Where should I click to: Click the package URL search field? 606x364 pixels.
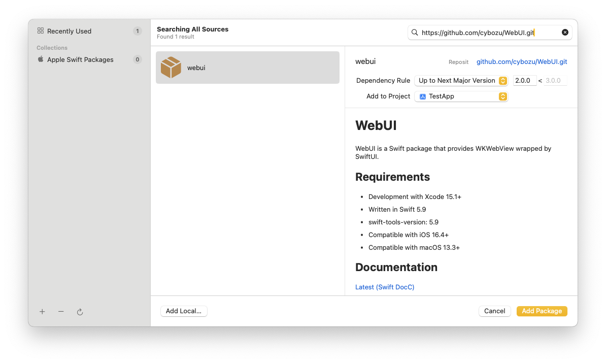click(487, 32)
